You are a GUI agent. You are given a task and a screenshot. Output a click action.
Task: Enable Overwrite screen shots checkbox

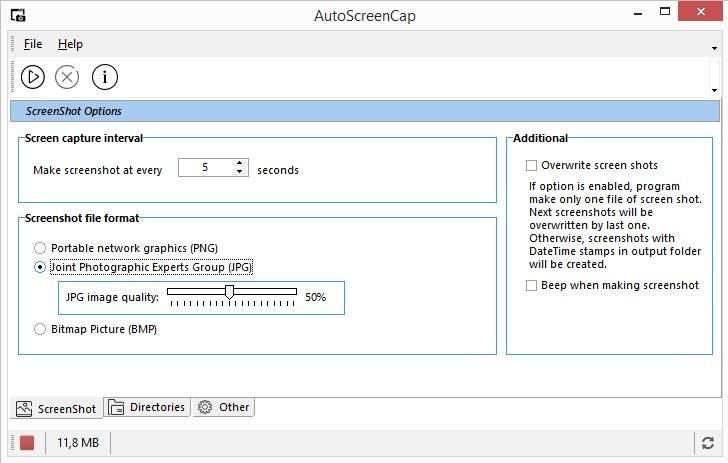point(532,165)
